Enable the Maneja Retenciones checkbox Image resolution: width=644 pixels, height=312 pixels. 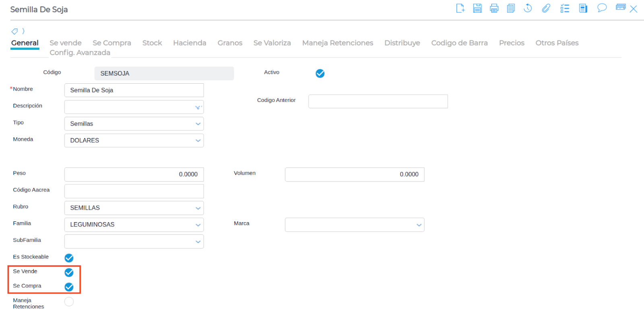69,302
